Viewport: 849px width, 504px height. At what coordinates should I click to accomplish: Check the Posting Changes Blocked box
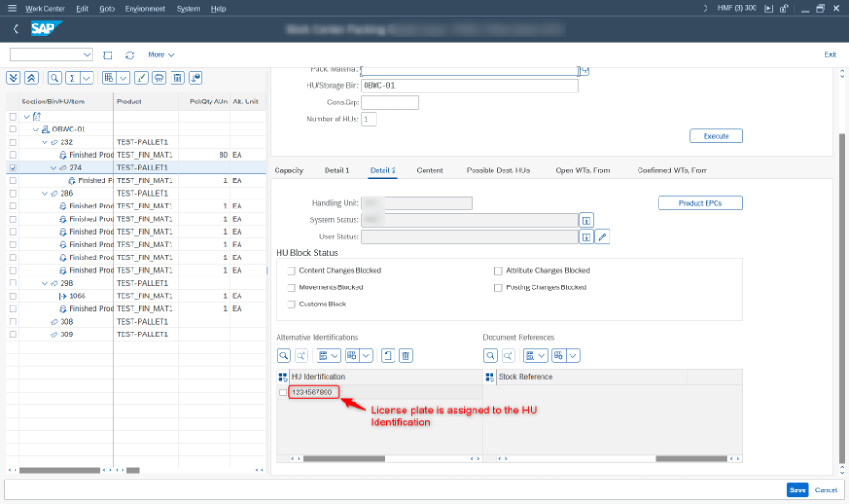[498, 287]
